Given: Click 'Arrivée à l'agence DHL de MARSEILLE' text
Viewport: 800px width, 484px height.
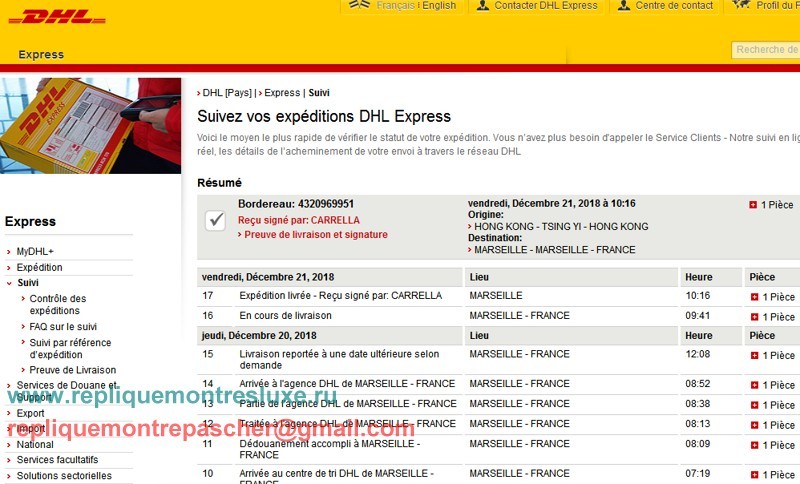Looking at the screenshot, I should point(347,384).
